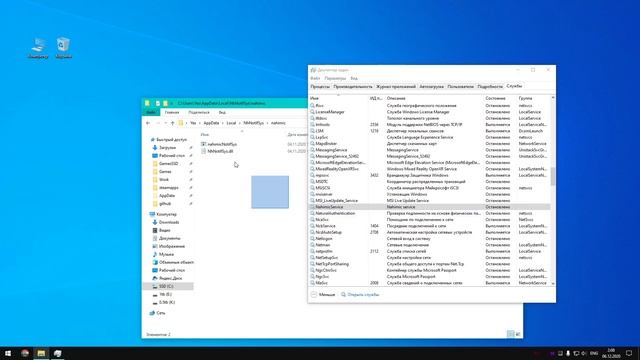Click the Открыть службы link
This screenshot has height=360, width=640.
pos(360,294)
